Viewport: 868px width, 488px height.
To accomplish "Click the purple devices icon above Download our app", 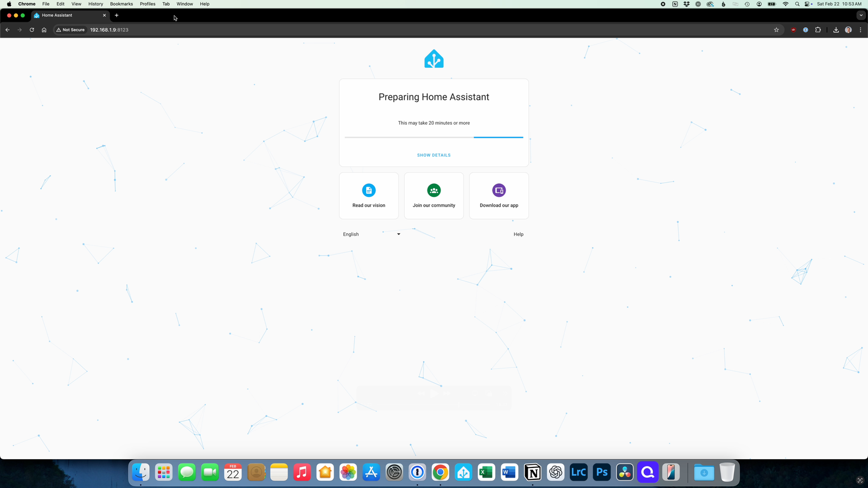I will click(x=499, y=190).
